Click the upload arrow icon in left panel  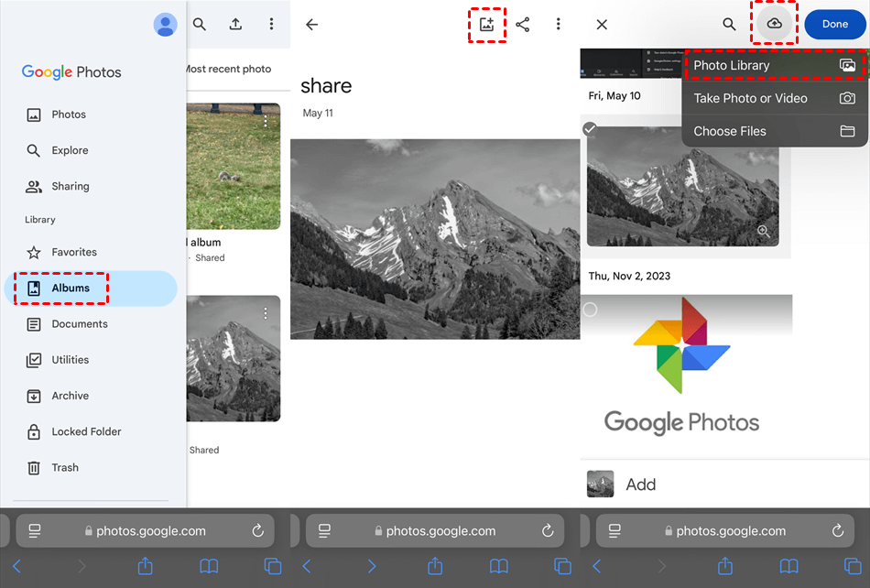235,25
